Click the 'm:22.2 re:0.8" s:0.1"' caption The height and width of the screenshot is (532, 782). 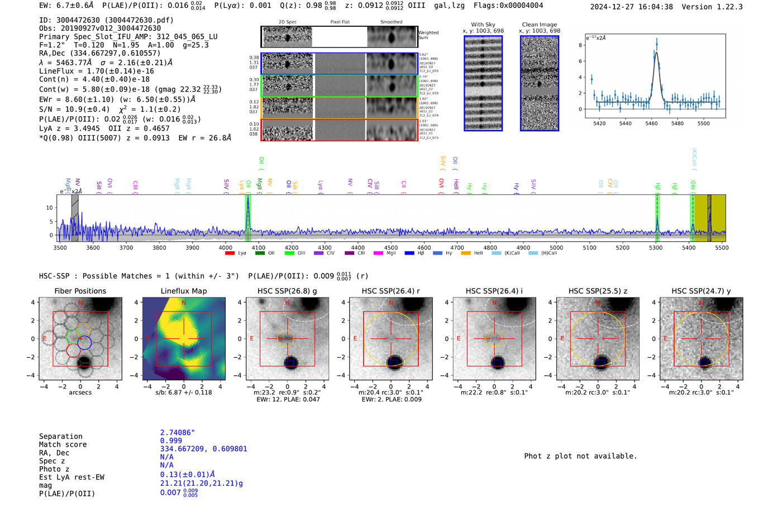(494, 392)
